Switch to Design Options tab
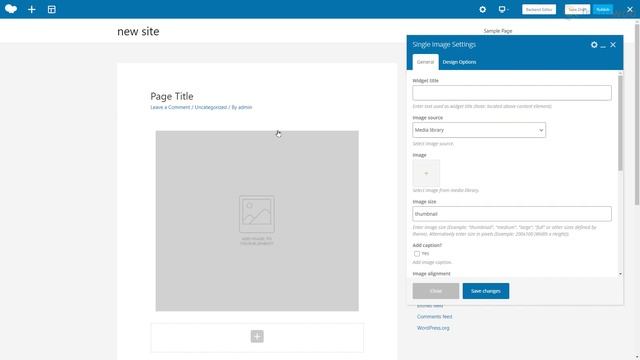The image size is (640, 360). point(459,62)
